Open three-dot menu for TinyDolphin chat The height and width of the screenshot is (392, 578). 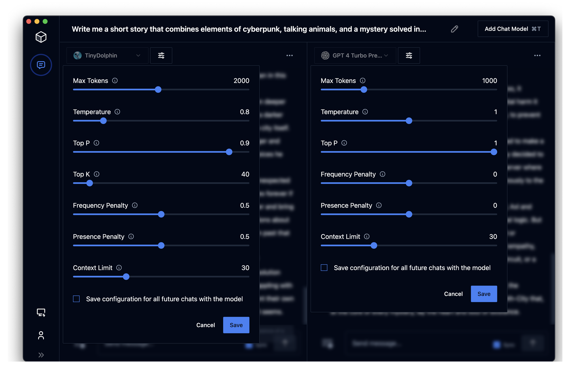(x=289, y=56)
